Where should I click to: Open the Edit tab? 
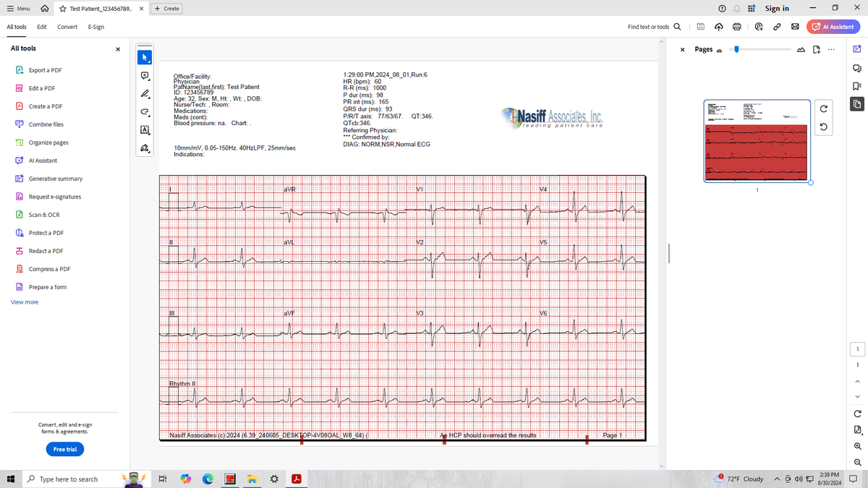[x=42, y=27]
